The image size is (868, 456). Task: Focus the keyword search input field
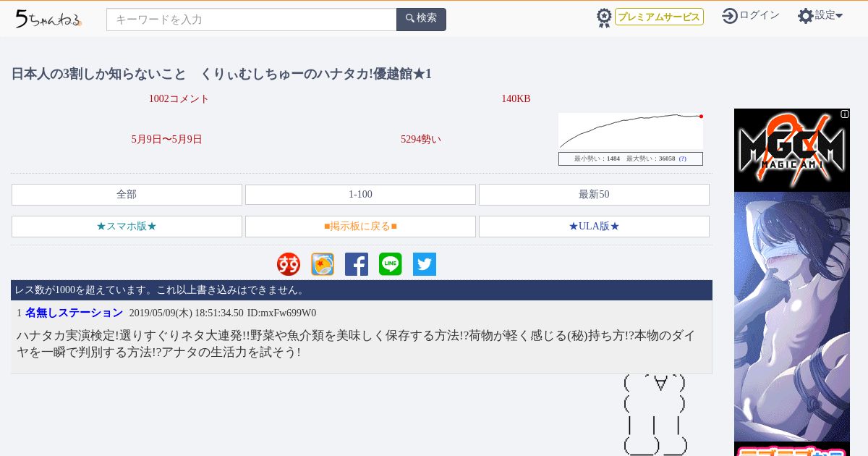(x=252, y=20)
